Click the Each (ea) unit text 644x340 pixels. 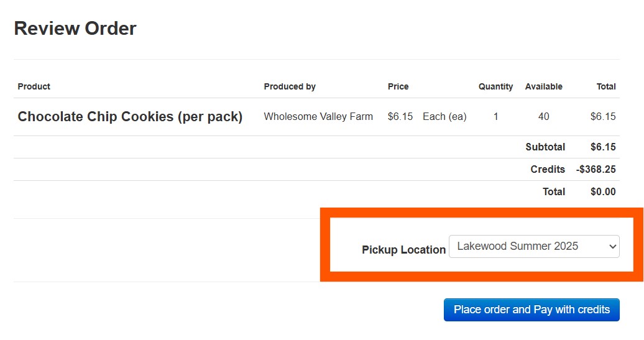point(444,117)
